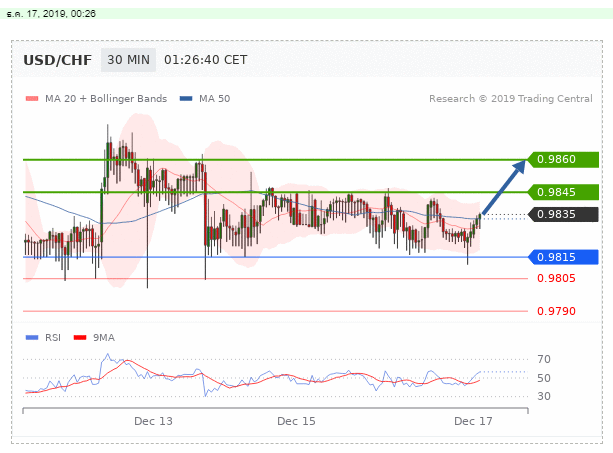
Task: Click the USD/CHF pair title
Action: point(57,60)
